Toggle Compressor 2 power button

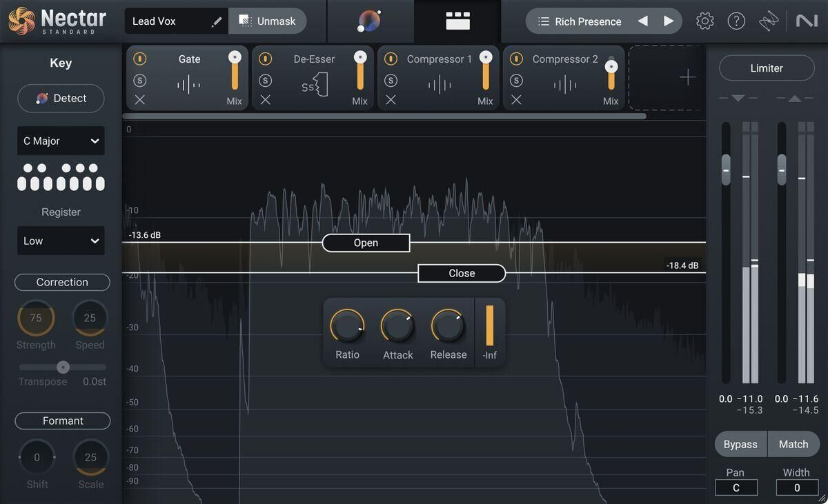click(x=516, y=59)
